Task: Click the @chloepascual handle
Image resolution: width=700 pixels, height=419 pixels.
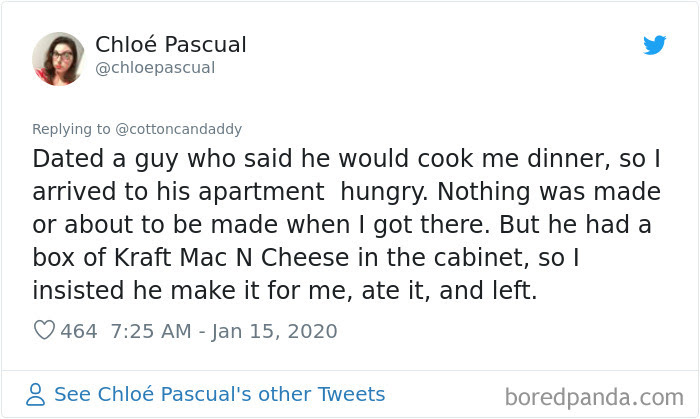Action: 155,68
